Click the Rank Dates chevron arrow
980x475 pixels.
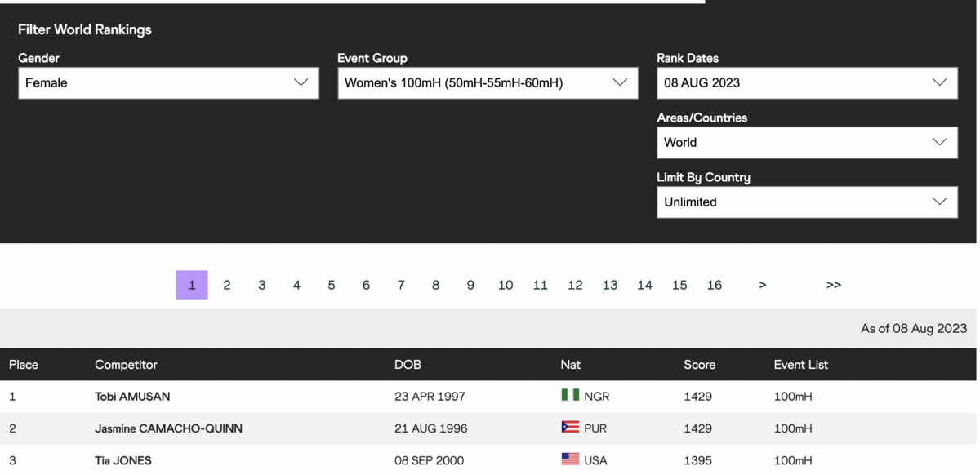tap(939, 82)
